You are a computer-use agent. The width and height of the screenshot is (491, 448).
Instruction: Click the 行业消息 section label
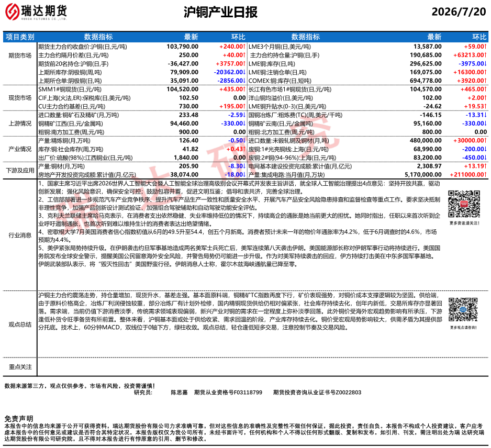(20, 236)
